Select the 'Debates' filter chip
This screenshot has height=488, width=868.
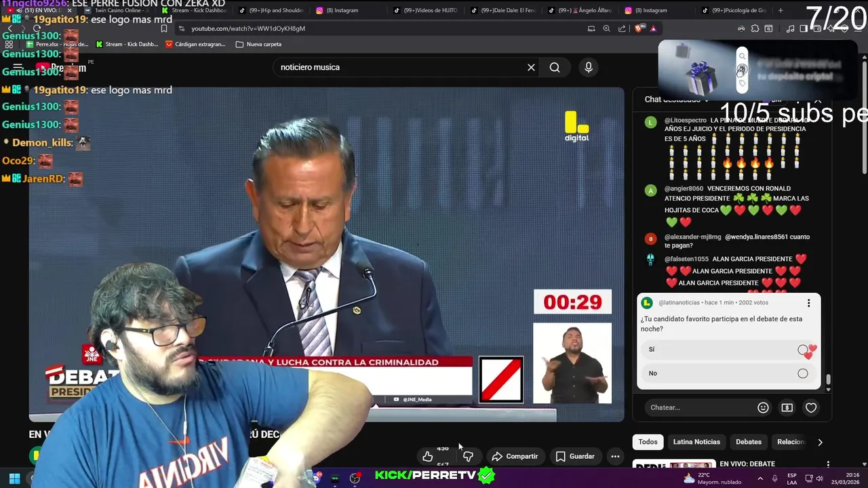tap(749, 442)
